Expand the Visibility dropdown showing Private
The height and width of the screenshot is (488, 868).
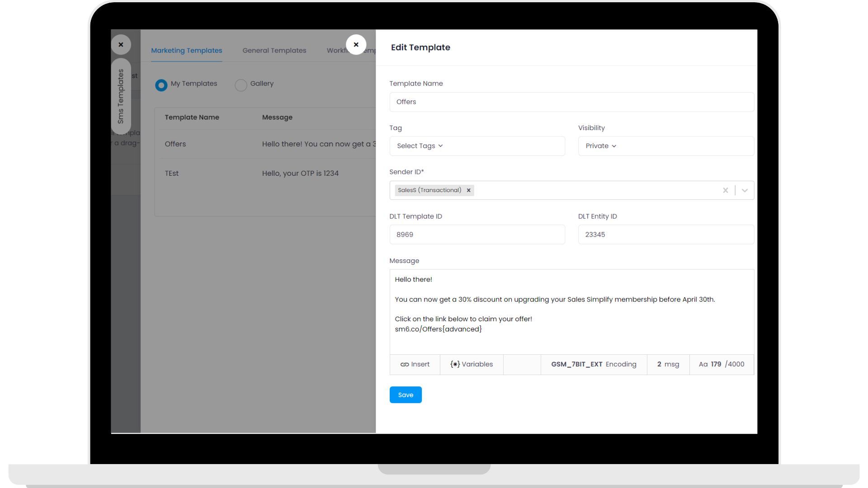601,145
